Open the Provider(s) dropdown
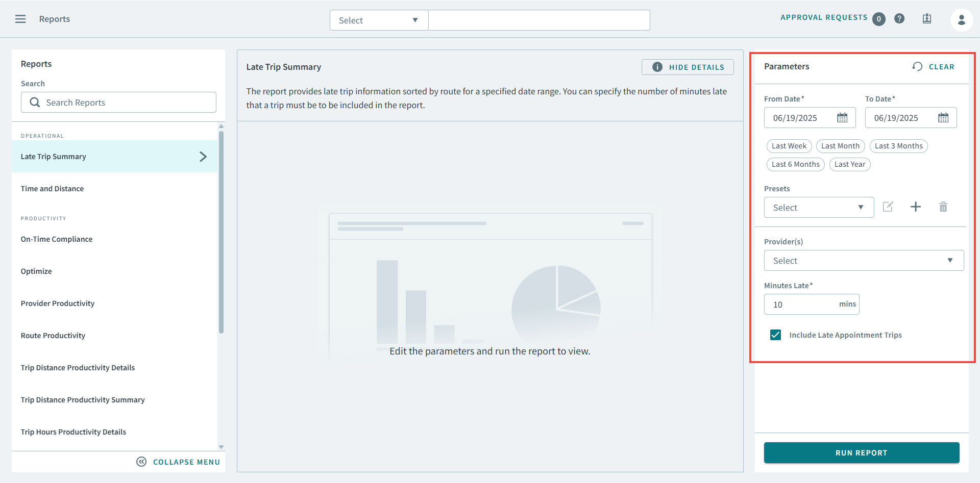This screenshot has width=980, height=483. coord(863,261)
